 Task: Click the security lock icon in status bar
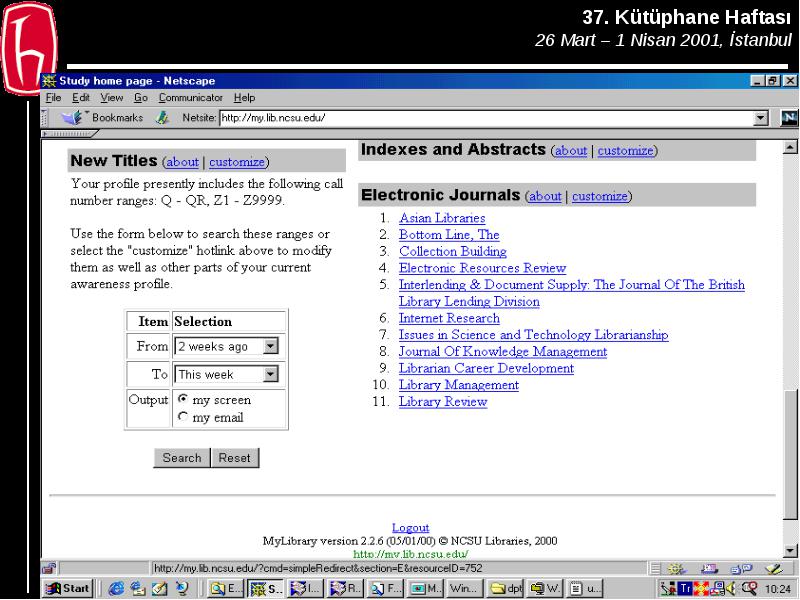tap(49, 568)
